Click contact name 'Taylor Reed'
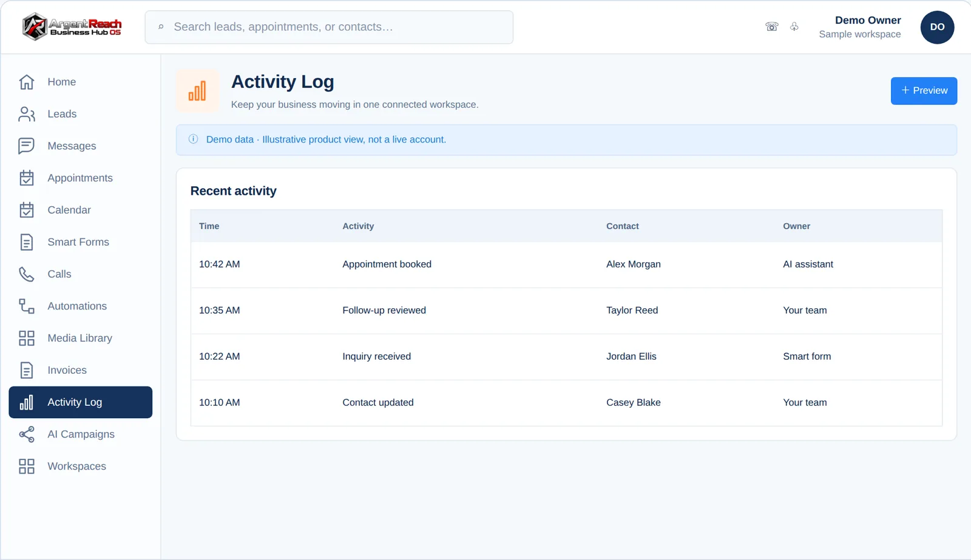971x560 pixels. pyautogui.click(x=632, y=311)
